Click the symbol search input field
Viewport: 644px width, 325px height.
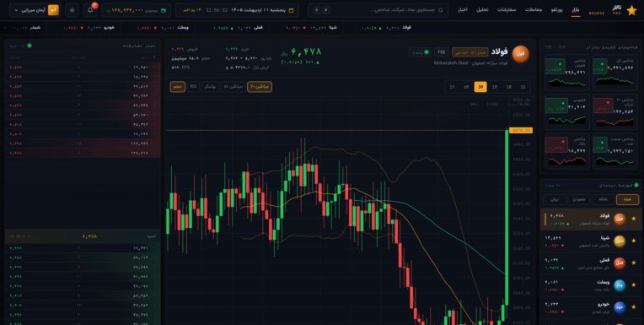tap(378, 10)
